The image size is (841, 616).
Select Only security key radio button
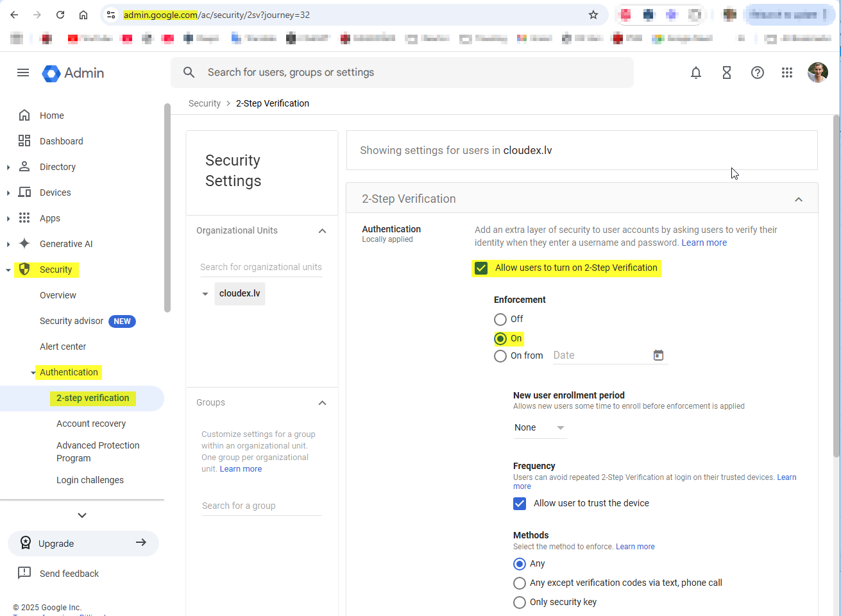(x=520, y=603)
